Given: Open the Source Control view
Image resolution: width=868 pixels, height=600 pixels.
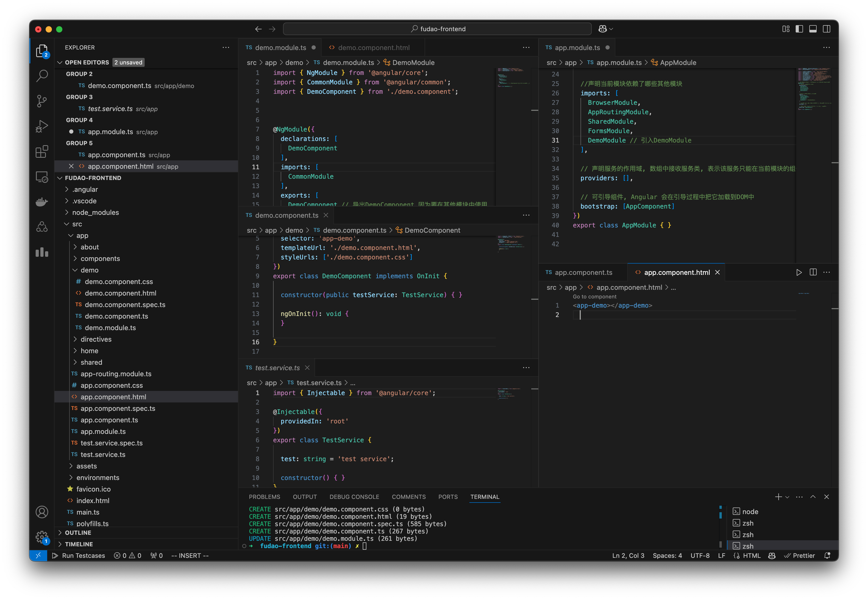Looking at the screenshot, I should 42,101.
